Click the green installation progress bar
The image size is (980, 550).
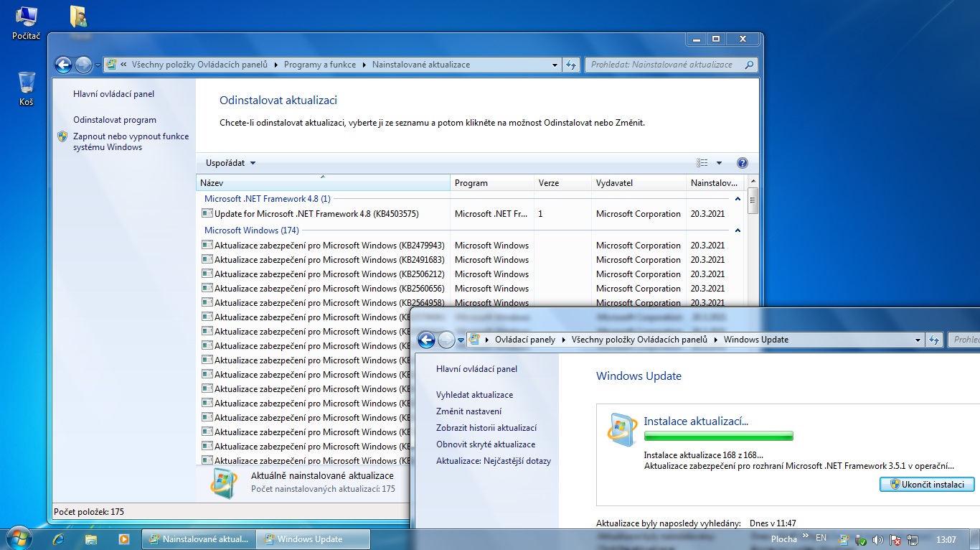(718, 436)
